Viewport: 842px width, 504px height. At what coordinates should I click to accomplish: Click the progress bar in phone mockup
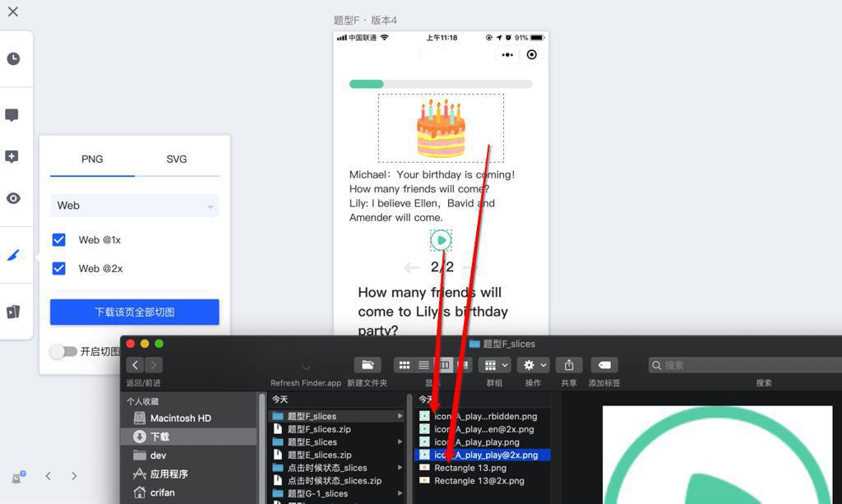pyautogui.click(x=441, y=84)
